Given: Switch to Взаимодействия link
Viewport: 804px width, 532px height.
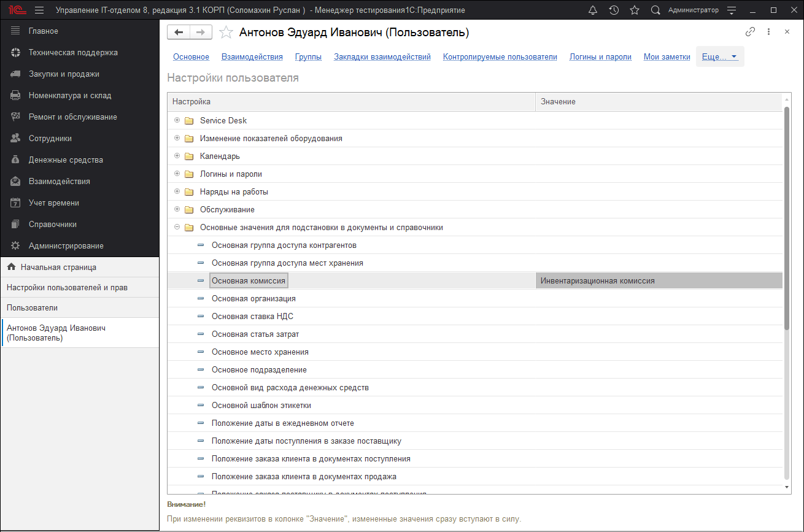Looking at the screenshot, I should [252, 57].
